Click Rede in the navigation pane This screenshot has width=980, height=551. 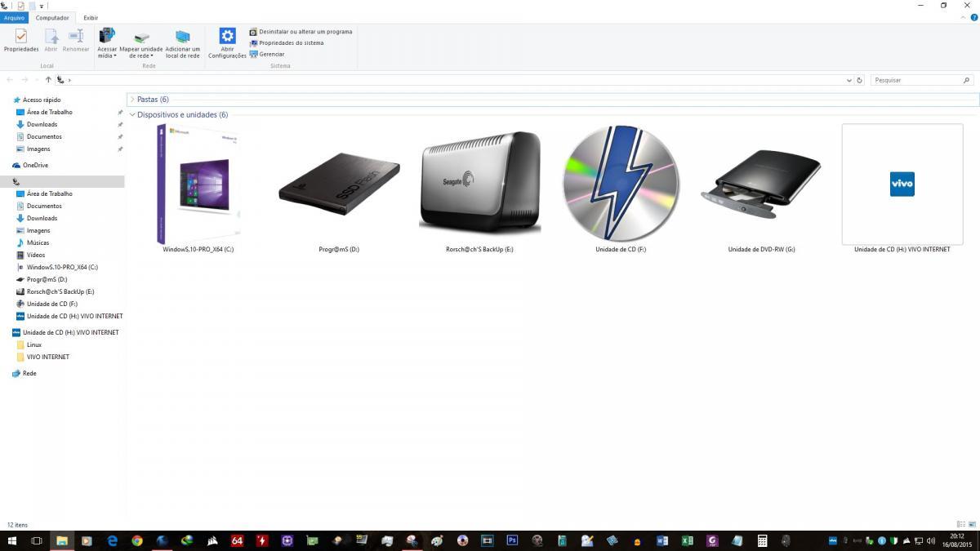tap(29, 373)
